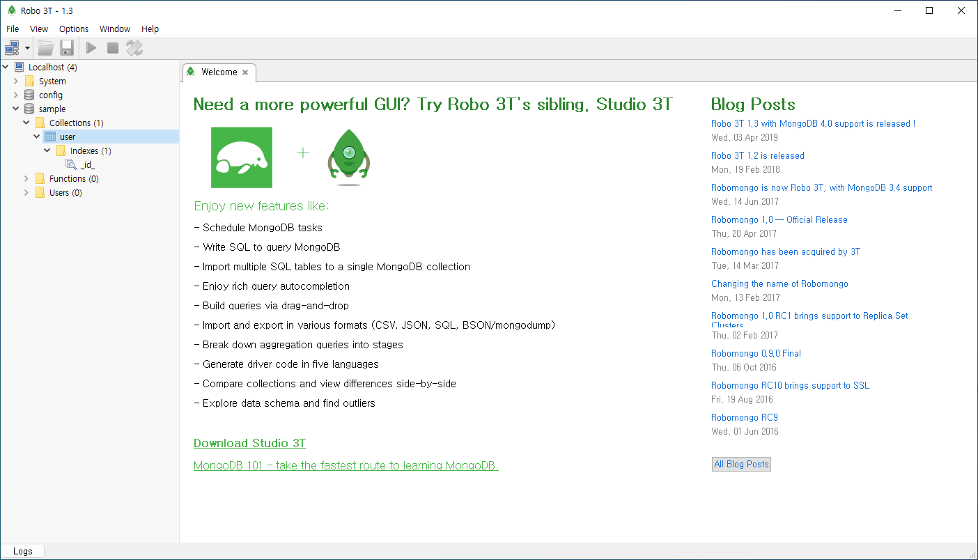978x560 pixels.
Task: Click the Connect computer icon in toolbar
Action: coord(13,48)
